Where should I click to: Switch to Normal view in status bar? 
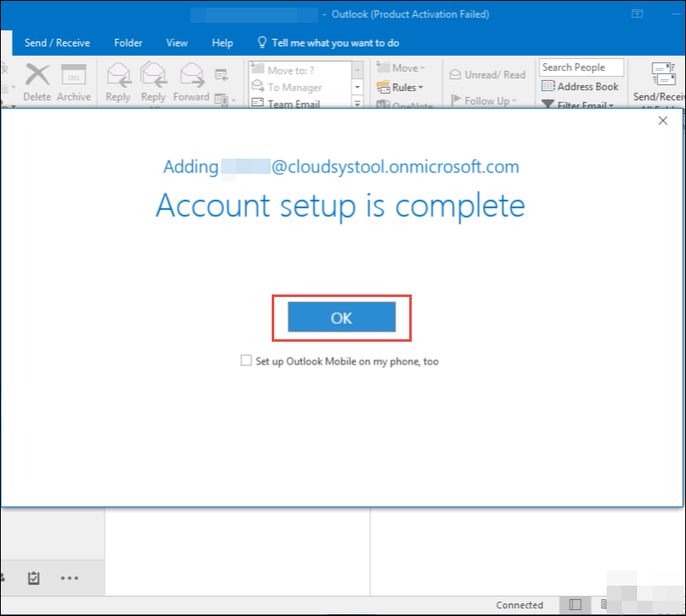point(575,605)
